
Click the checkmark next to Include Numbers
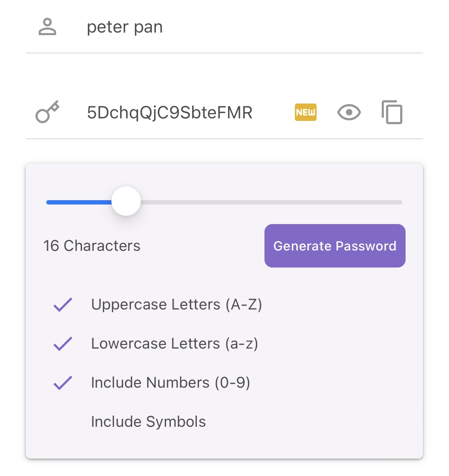(63, 383)
